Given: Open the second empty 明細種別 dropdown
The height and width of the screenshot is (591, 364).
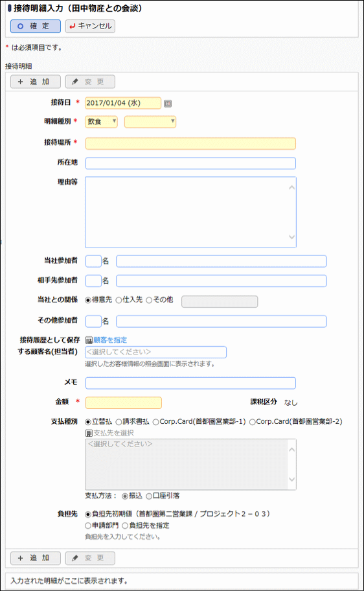Looking at the screenshot, I should pos(150,122).
